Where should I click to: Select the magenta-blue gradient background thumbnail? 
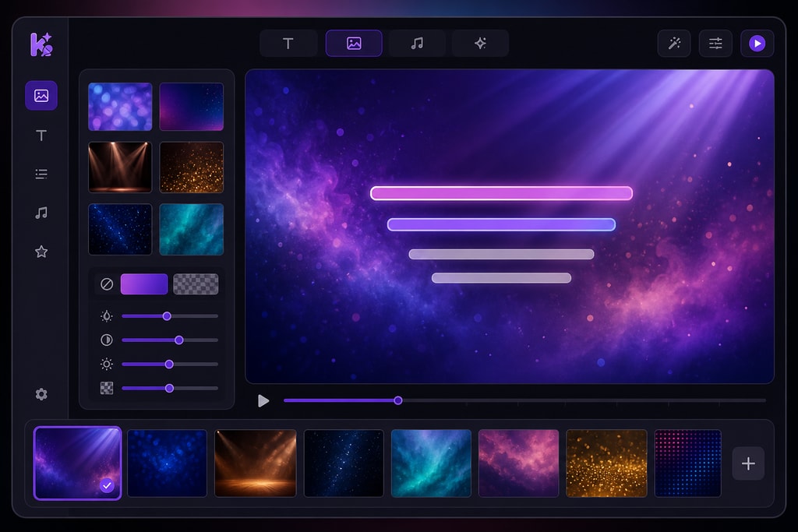tap(192, 107)
